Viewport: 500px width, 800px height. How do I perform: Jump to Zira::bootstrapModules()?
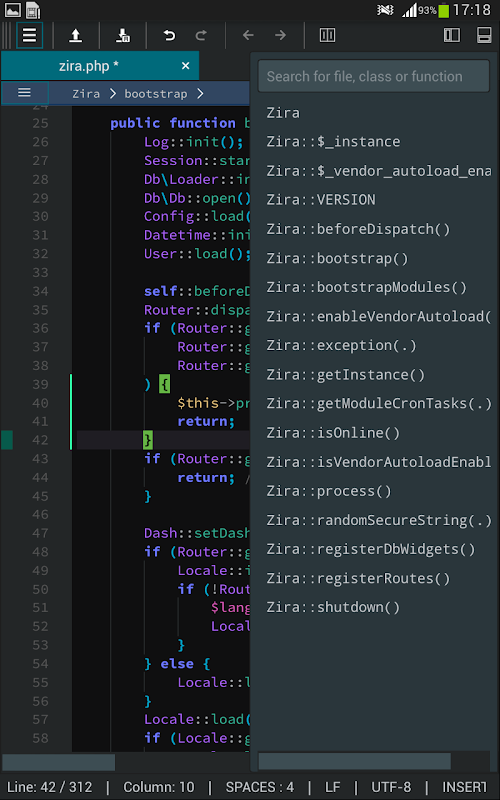(366, 287)
